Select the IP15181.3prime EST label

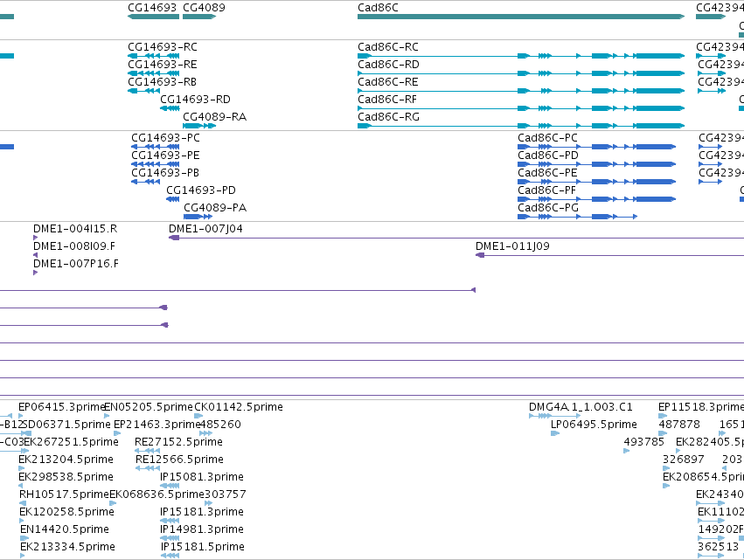(x=202, y=513)
